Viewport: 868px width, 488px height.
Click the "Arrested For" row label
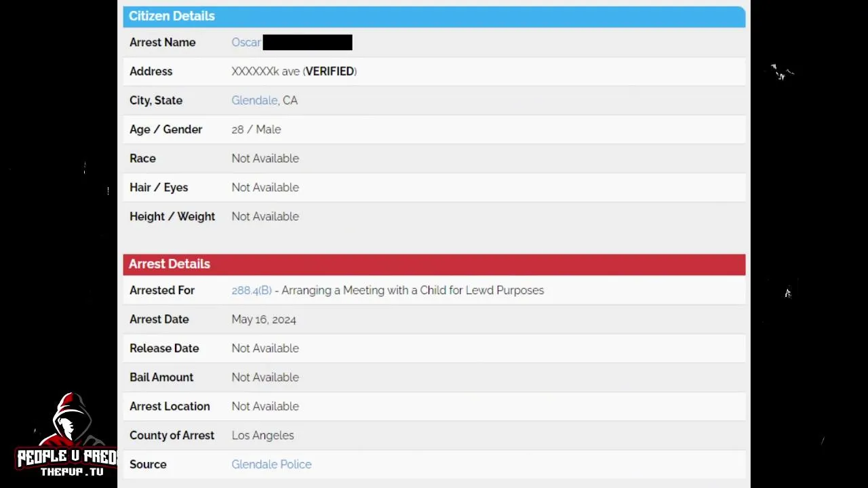162,290
